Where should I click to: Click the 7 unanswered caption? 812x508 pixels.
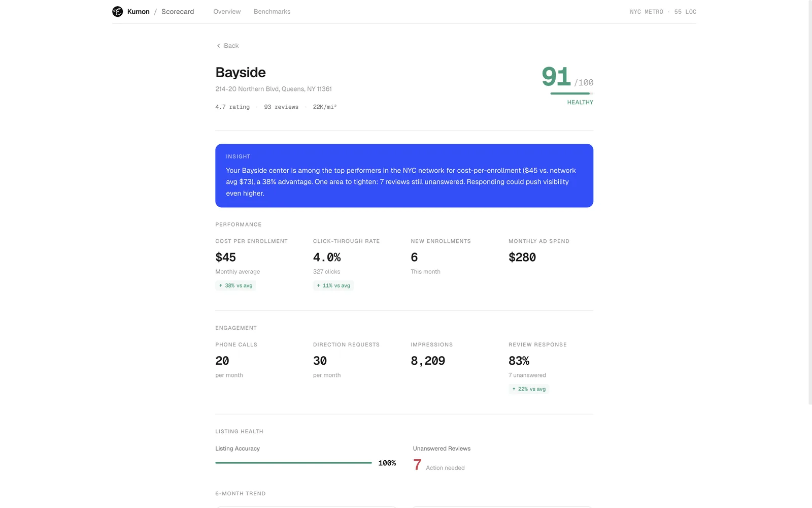527,375
